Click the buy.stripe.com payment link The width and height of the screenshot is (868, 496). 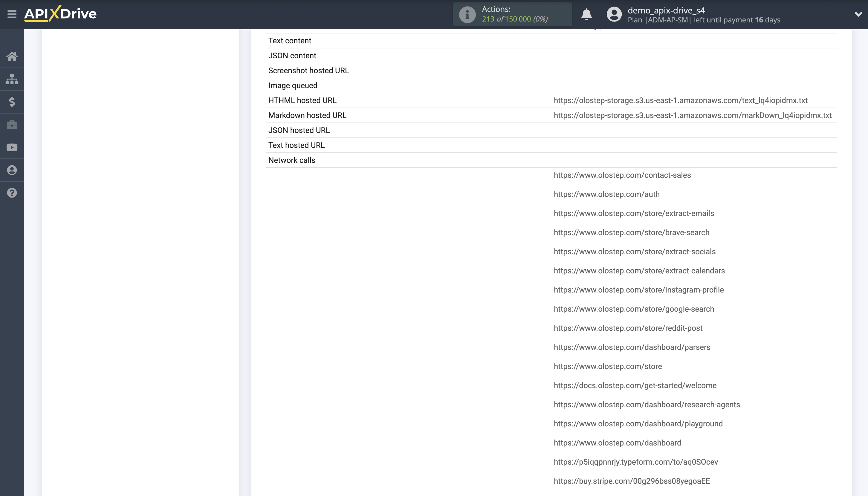coord(631,481)
